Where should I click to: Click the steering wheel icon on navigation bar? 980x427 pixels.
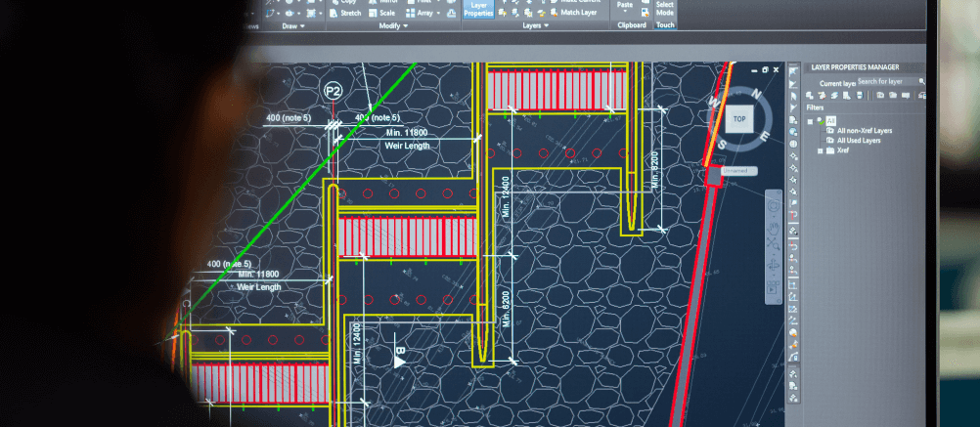[774, 205]
